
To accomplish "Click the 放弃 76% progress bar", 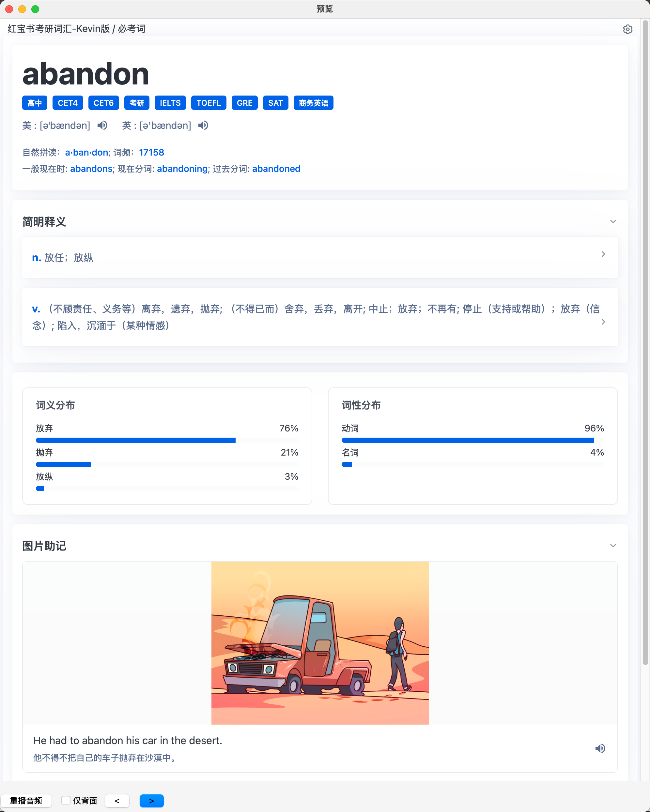I will click(x=136, y=440).
